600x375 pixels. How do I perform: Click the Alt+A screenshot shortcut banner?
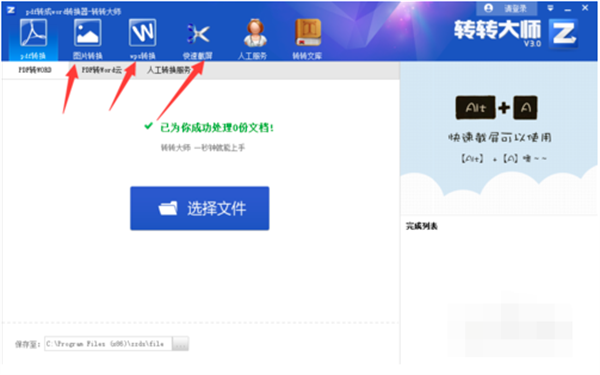499,139
